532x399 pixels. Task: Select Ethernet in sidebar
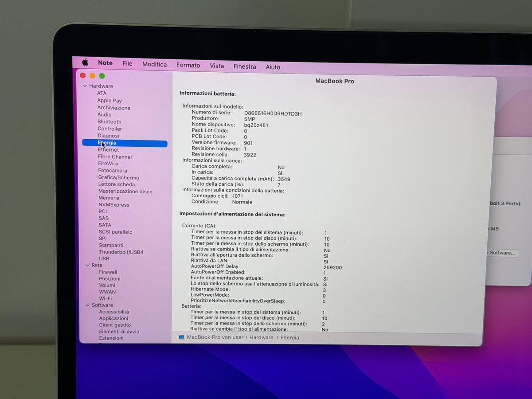tap(109, 150)
